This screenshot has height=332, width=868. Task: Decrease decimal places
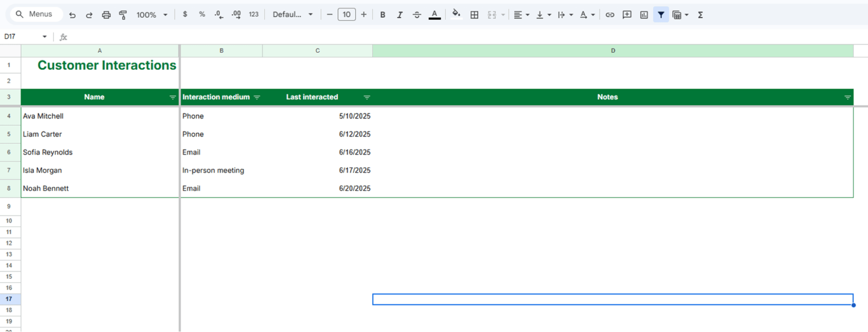click(219, 14)
